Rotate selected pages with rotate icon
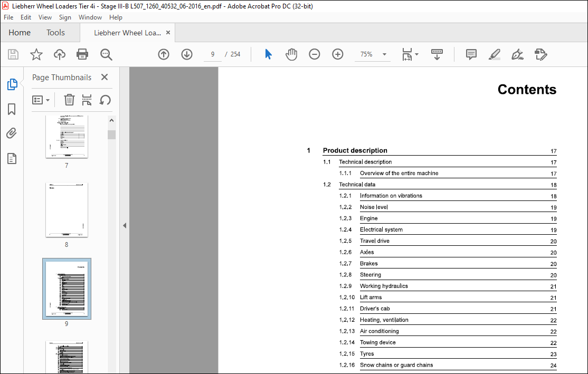The height and width of the screenshot is (374, 588). coord(105,100)
